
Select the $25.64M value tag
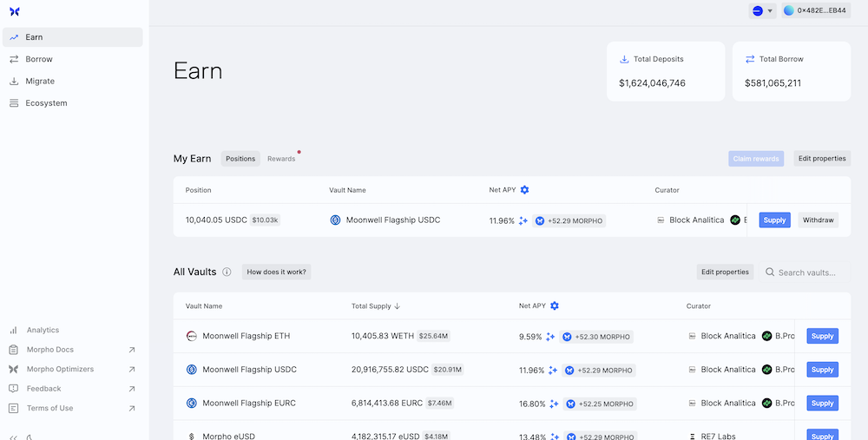coord(433,336)
